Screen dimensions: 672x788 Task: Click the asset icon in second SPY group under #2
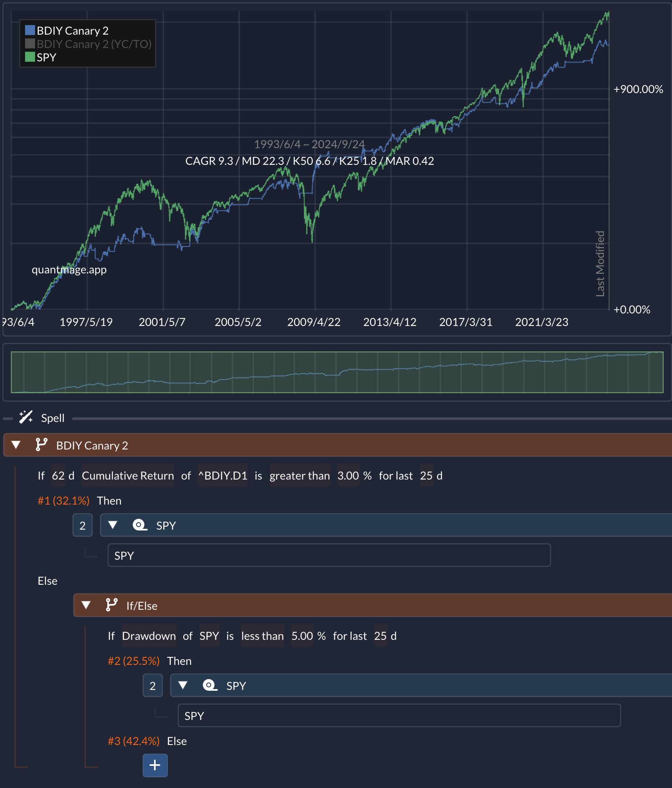click(210, 685)
